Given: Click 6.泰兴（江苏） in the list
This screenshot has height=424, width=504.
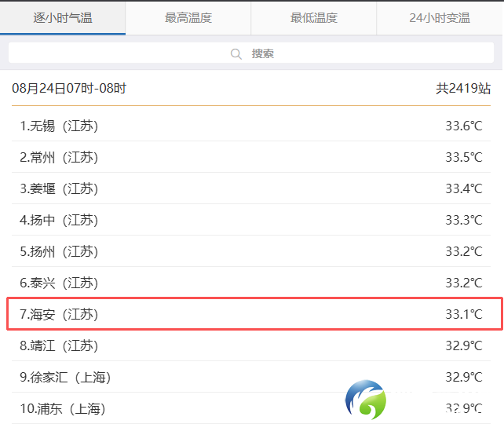Looking at the screenshot, I should tap(59, 283).
